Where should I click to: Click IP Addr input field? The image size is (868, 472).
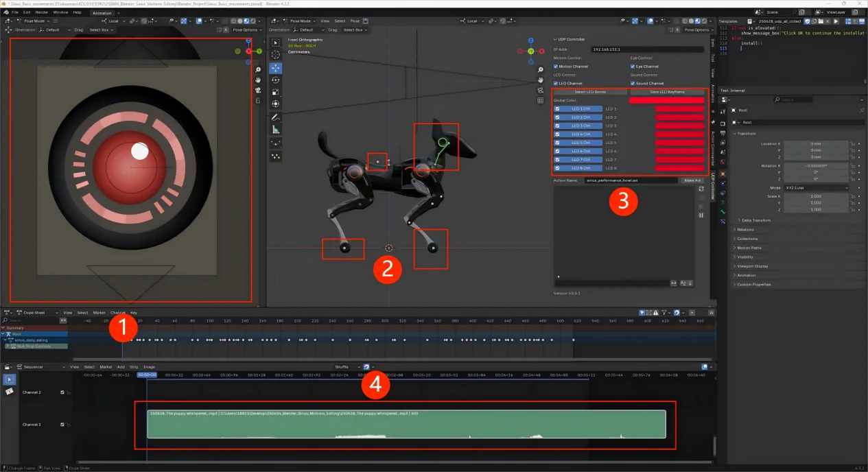pyautogui.click(x=647, y=49)
